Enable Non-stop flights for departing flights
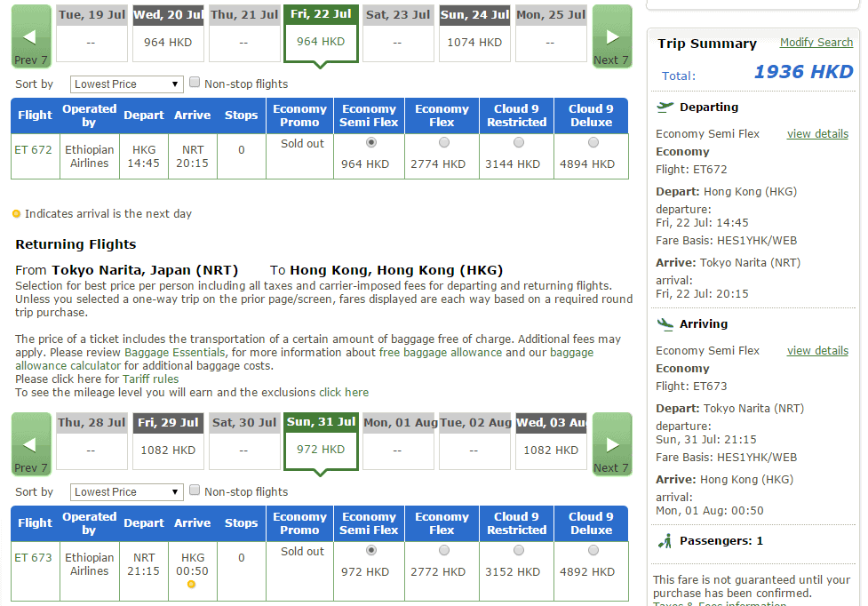 click(x=195, y=83)
